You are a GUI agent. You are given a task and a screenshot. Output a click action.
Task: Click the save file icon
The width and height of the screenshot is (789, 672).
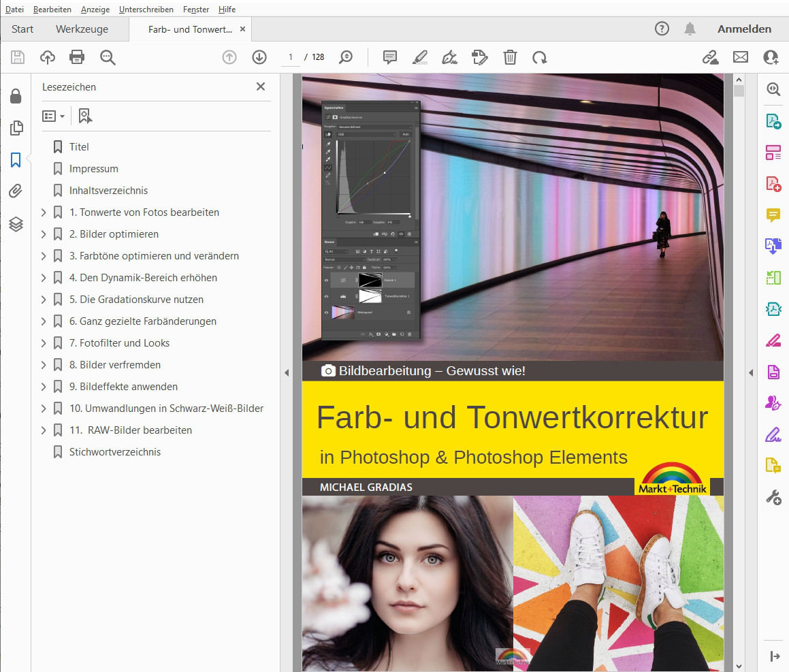(x=18, y=57)
